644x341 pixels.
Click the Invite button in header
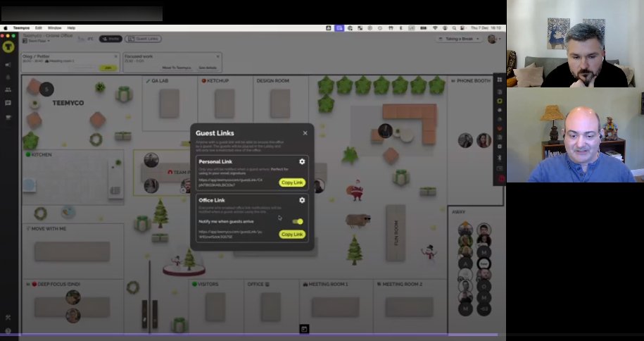tap(111, 39)
